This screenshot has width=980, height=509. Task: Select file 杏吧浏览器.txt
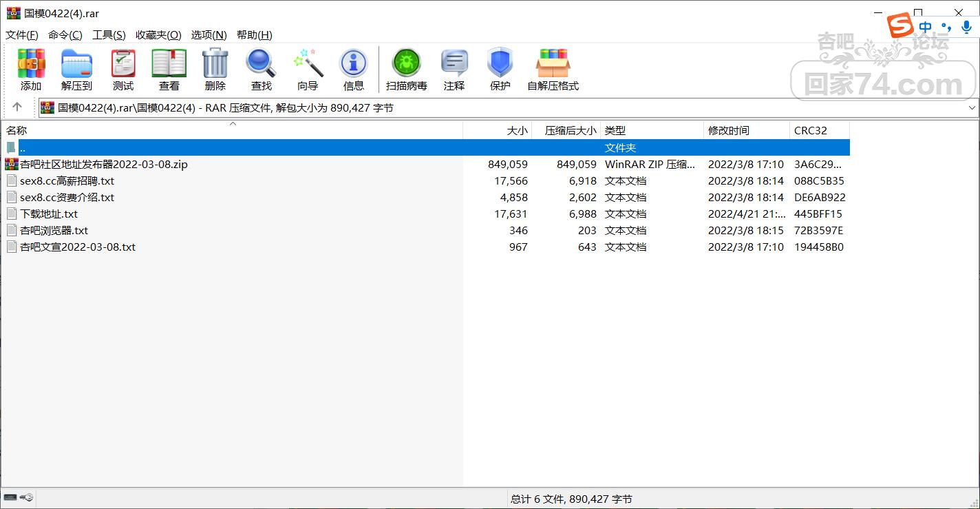(x=54, y=230)
